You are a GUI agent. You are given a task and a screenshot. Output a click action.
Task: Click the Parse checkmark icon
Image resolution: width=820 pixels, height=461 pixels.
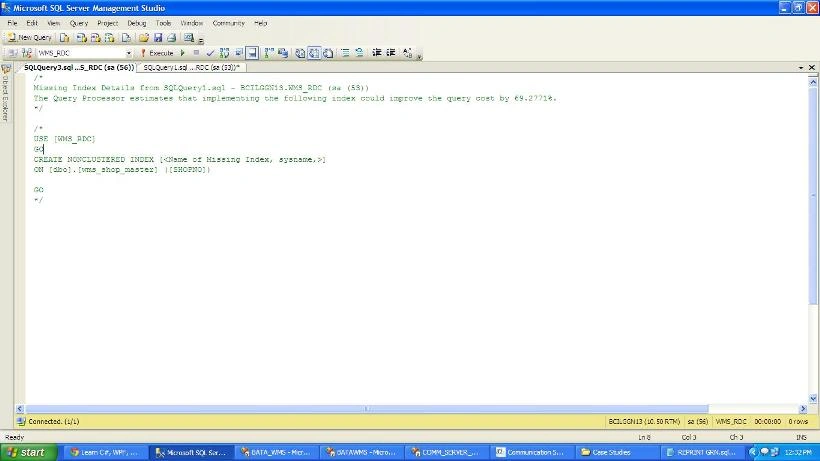210,53
